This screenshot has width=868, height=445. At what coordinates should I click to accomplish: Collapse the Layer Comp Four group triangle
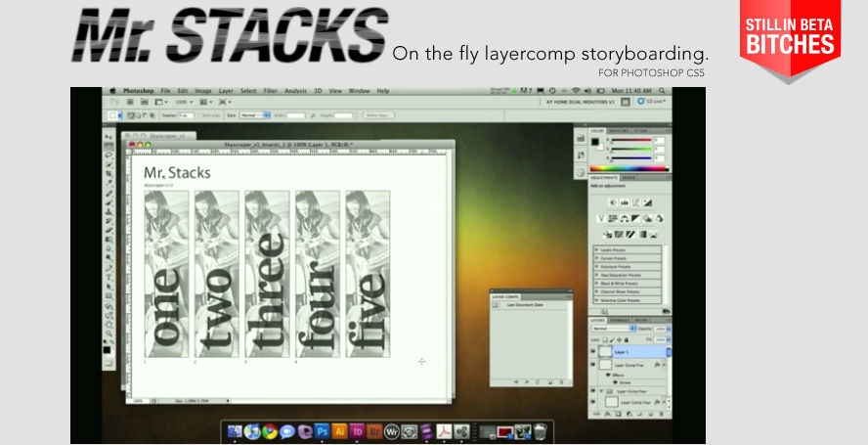(601, 390)
